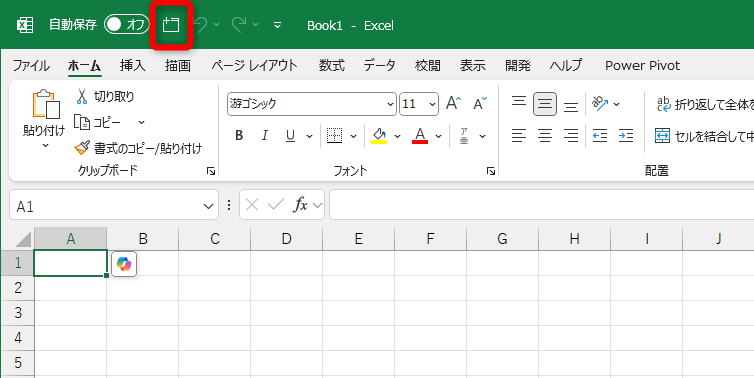Toggle Italic formatting
The width and height of the screenshot is (754, 378).
coord(264,136)
